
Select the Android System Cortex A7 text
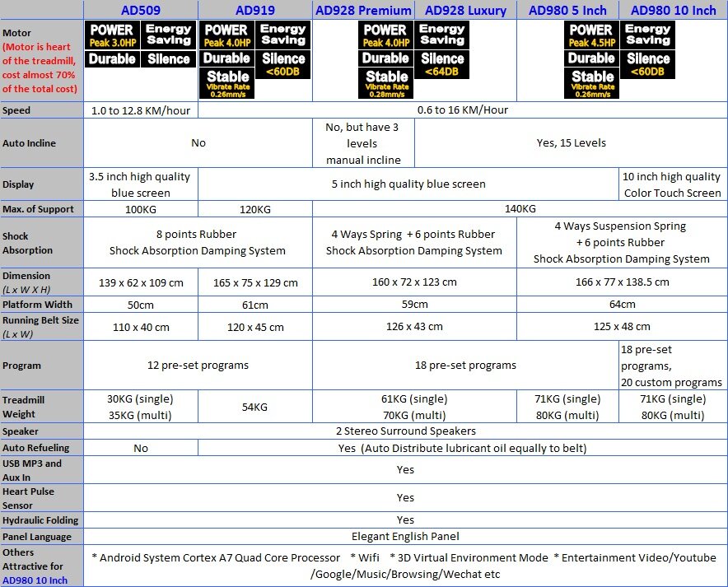click(x=216, y=557)
